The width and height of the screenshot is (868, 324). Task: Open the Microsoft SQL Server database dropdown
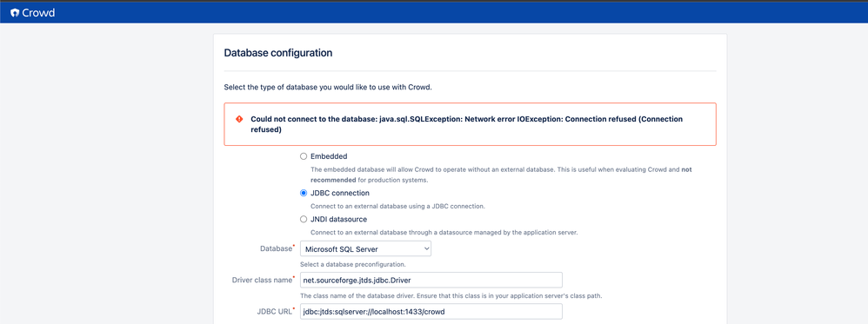pyautogui.click(x=365, y=248)
